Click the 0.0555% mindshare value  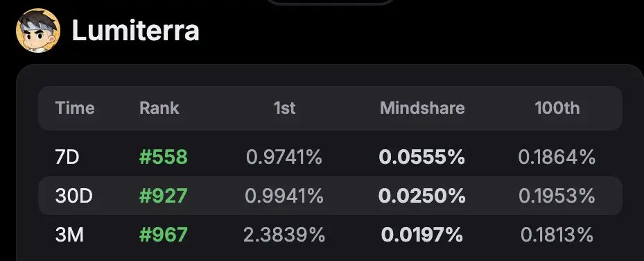pos(421,157)
